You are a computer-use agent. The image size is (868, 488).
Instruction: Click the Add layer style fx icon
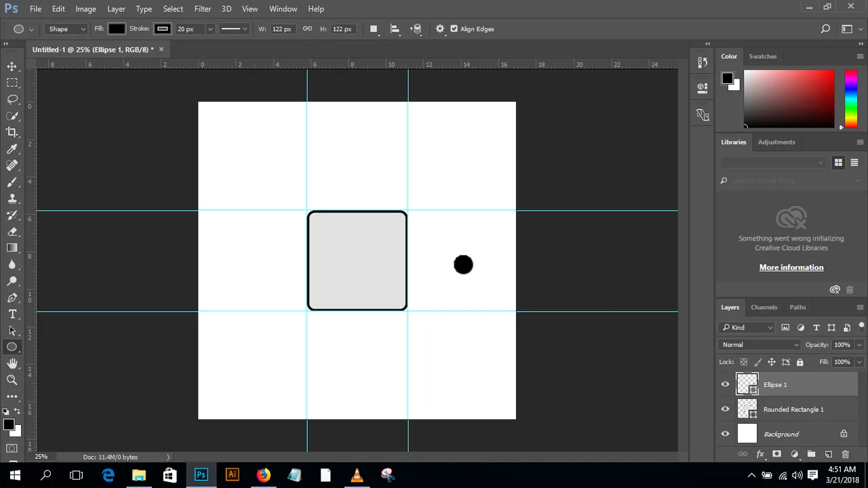pos(760,454)
